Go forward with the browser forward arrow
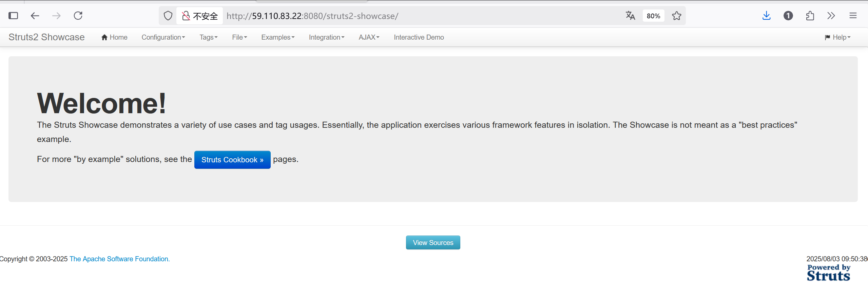 click(x=57, y=16)
